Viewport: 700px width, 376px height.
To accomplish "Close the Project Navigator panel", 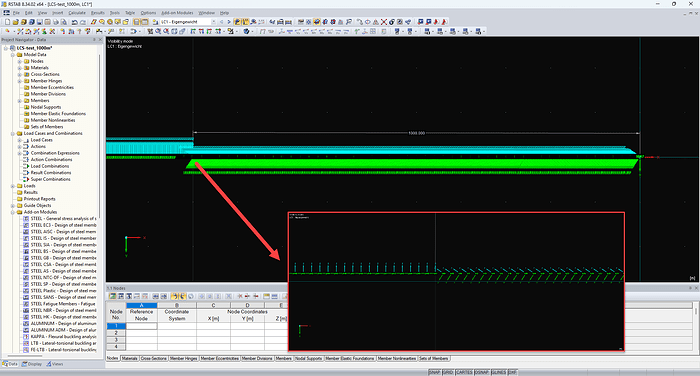I will 100,40.
